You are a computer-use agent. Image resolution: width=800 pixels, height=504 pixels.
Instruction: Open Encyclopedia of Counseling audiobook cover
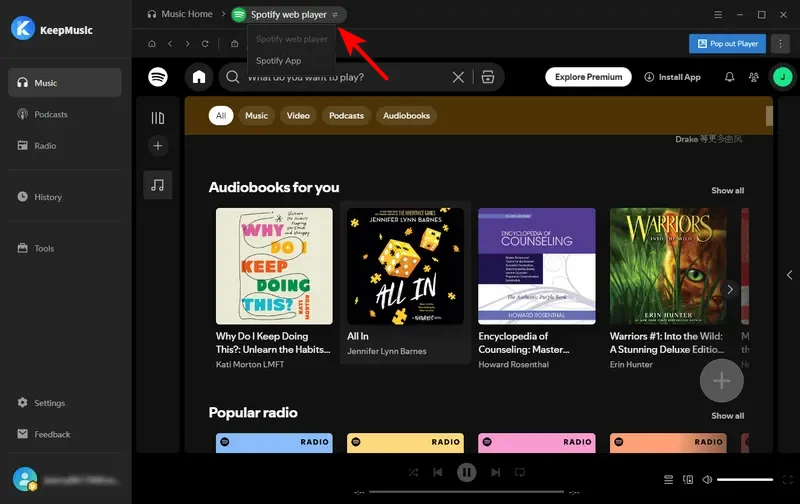[537, 266]
